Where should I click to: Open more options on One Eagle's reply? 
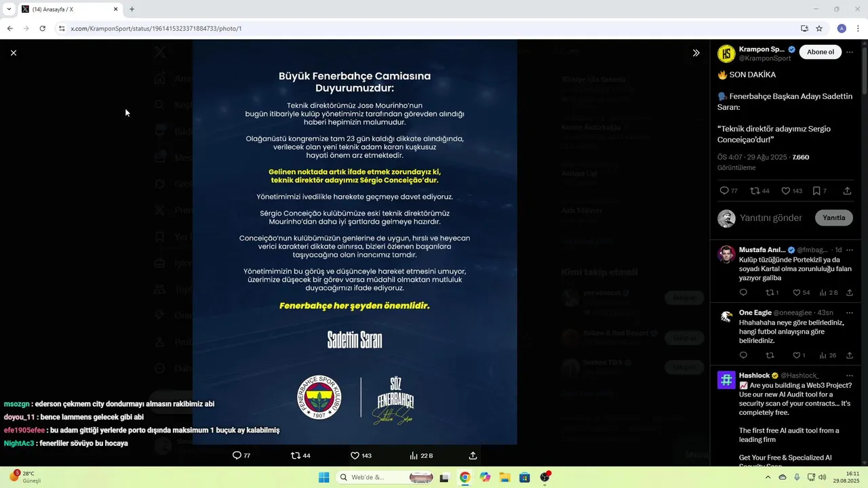[850, 312]
